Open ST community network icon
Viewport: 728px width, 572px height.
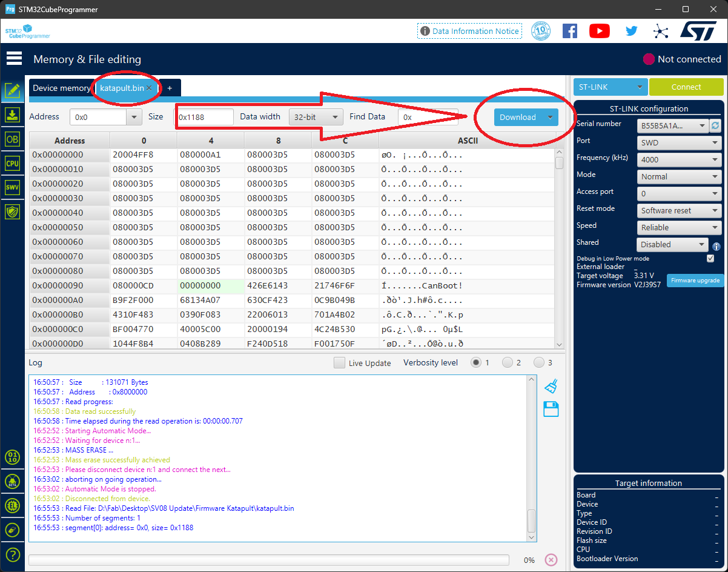[661, 31]
